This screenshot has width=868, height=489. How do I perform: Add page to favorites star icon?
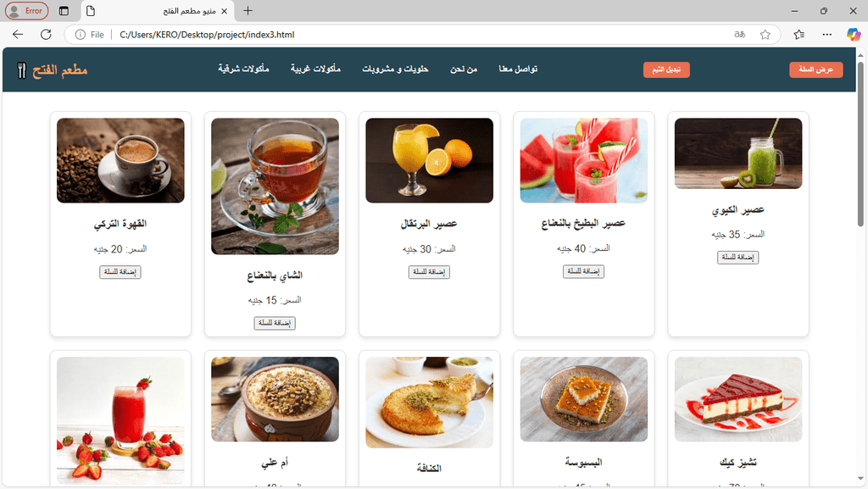[765, 34]
